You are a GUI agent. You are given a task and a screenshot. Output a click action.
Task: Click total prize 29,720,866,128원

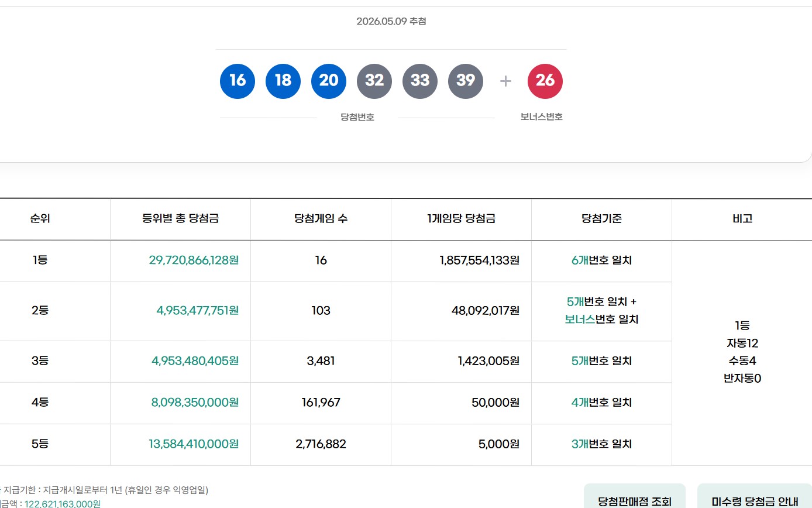194,260
